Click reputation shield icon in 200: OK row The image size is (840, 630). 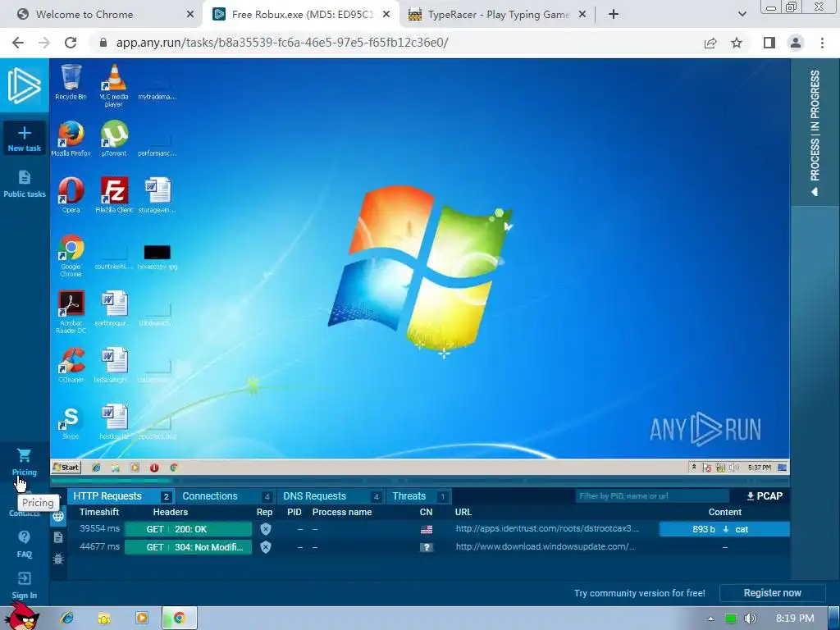click(x=265, y=529)
